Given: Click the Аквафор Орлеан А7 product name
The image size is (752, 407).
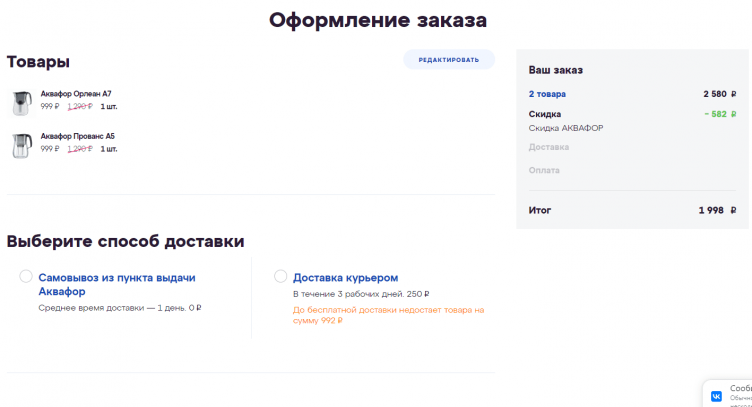Looking at the screenshot, I should [x=76, y=93].
